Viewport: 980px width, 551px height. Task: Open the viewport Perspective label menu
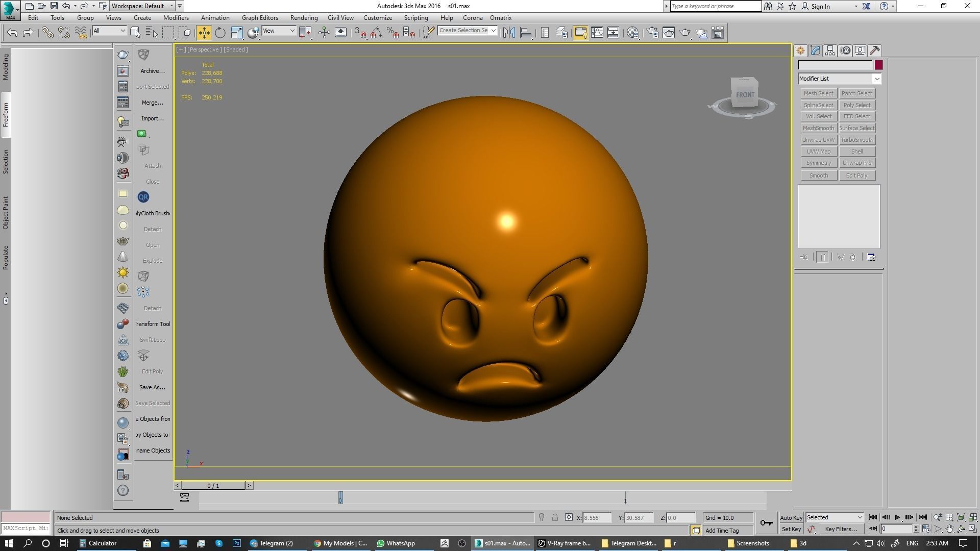[205, 49]
